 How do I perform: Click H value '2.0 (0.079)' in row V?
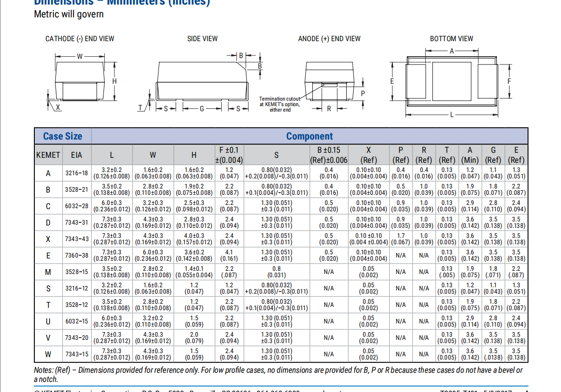coord(194,338)
